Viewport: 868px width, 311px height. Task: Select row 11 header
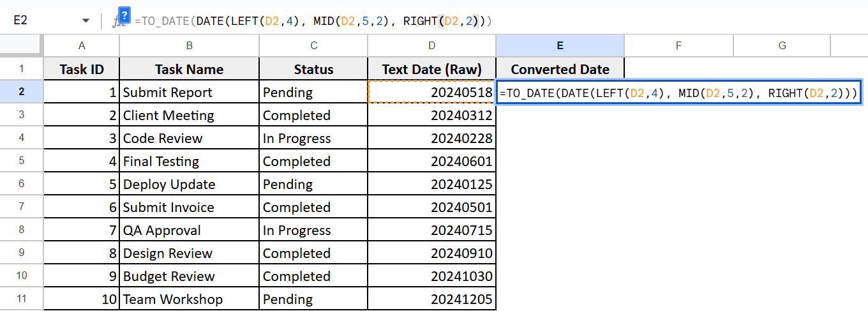21,299
